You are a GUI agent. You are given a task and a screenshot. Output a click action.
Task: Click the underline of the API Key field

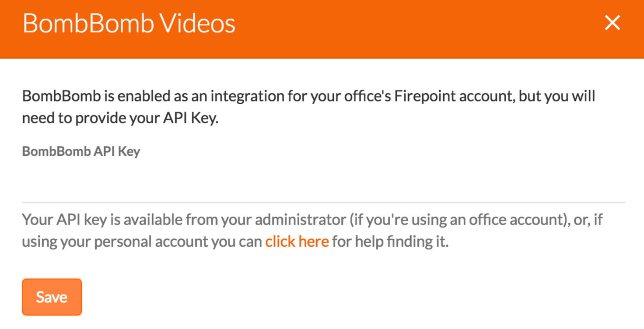324,202
